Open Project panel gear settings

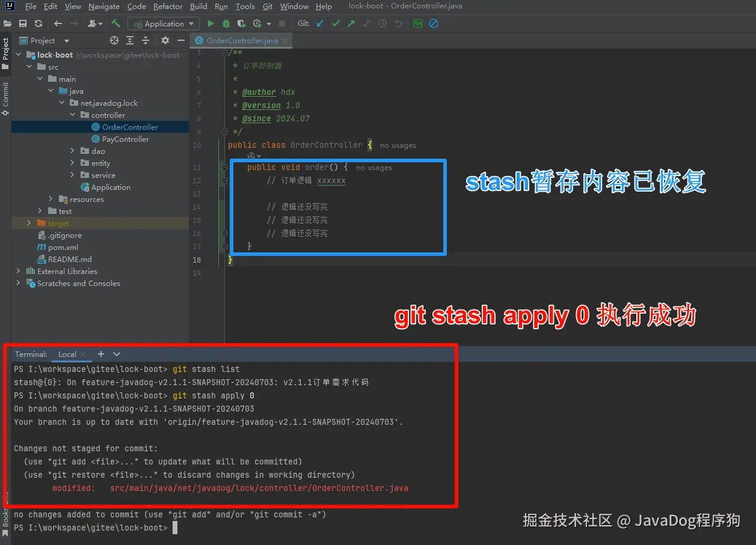pyautogui.click(x=165, y=40)
